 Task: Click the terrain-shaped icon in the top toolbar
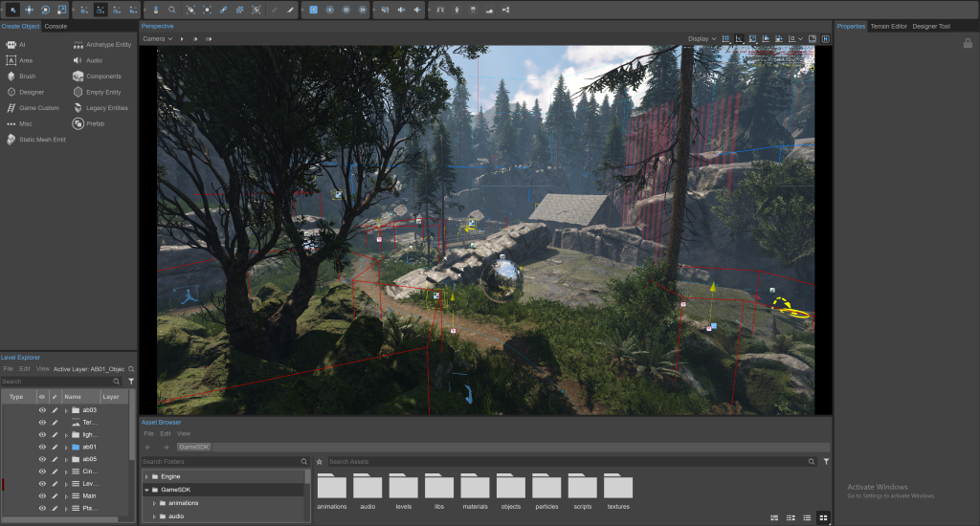[x=489, y=10]
